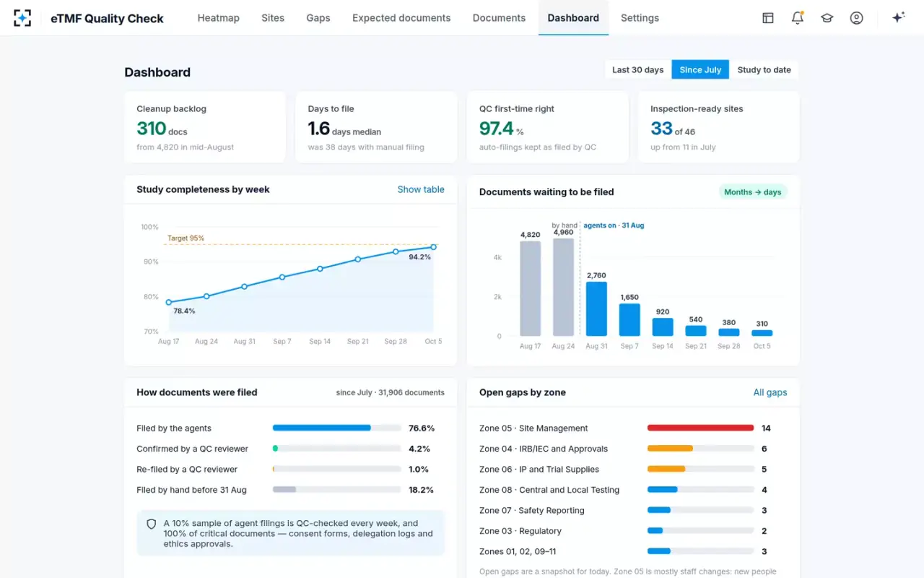Launch the sparkle AI assistant icon
This screenshot has height=578, width=924.
(899, 18)
